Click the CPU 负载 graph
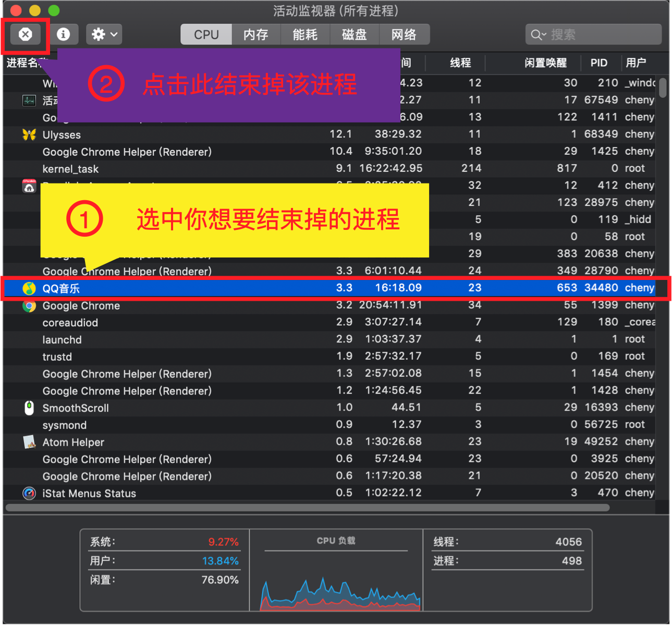The height and width of the screenshot is (625, 672). pyautogui.click(x=340, y=593)
